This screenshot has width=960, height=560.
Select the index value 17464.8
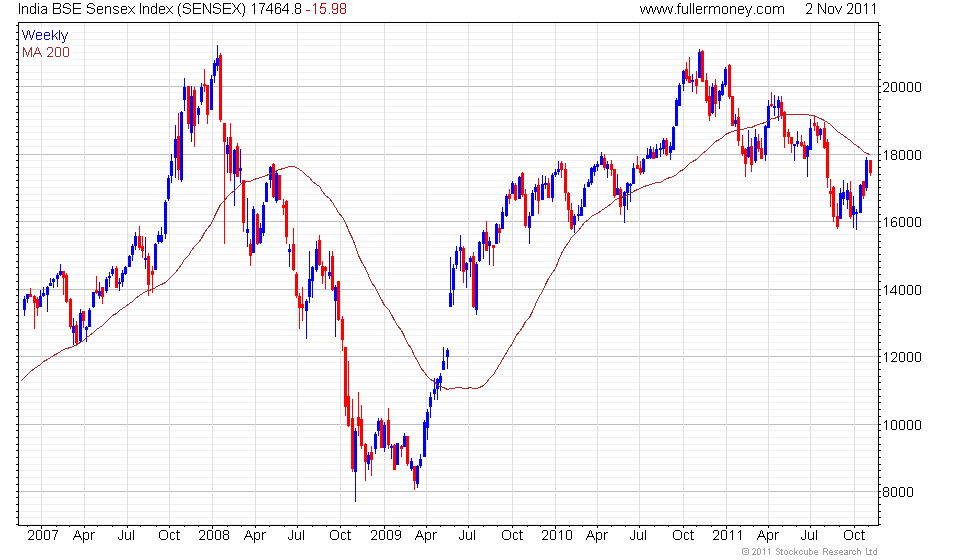point(276,9)
